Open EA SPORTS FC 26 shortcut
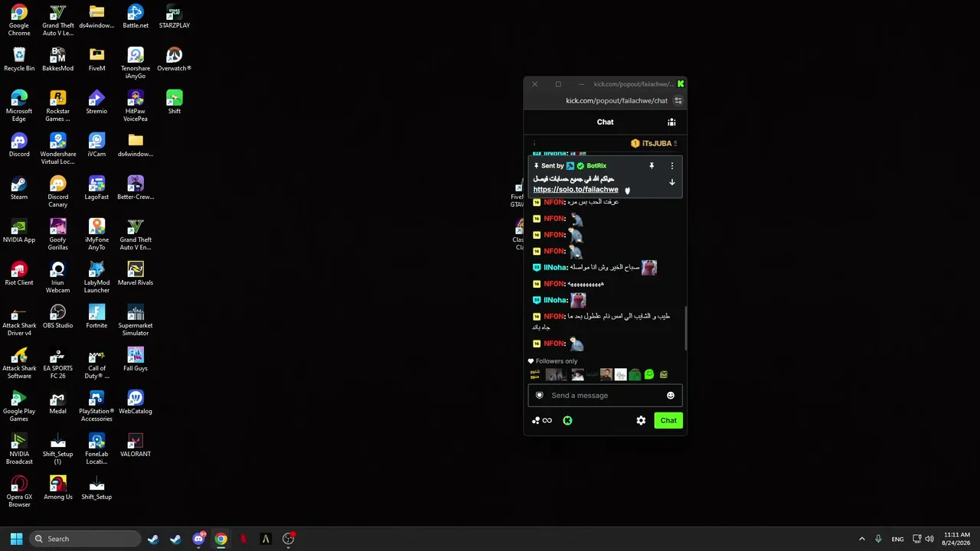This screenshot has height=551, width=980. pyautogui.click(x=58, y=364)
